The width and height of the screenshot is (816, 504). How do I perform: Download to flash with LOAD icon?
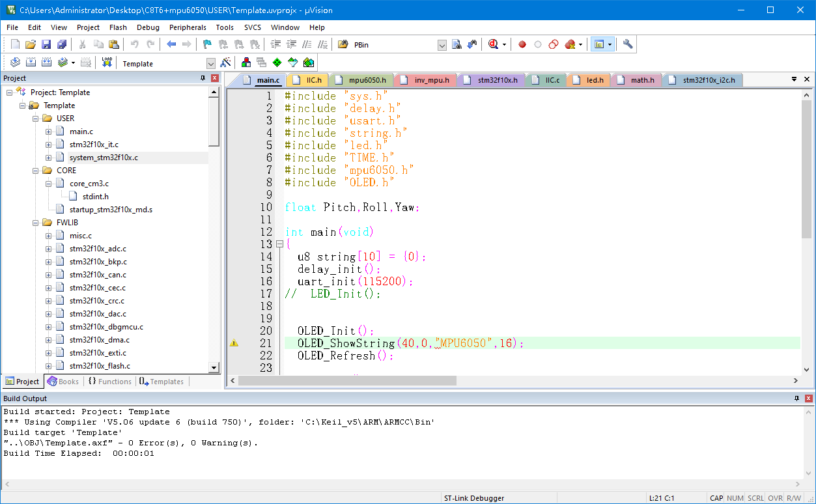click(107, 63)
